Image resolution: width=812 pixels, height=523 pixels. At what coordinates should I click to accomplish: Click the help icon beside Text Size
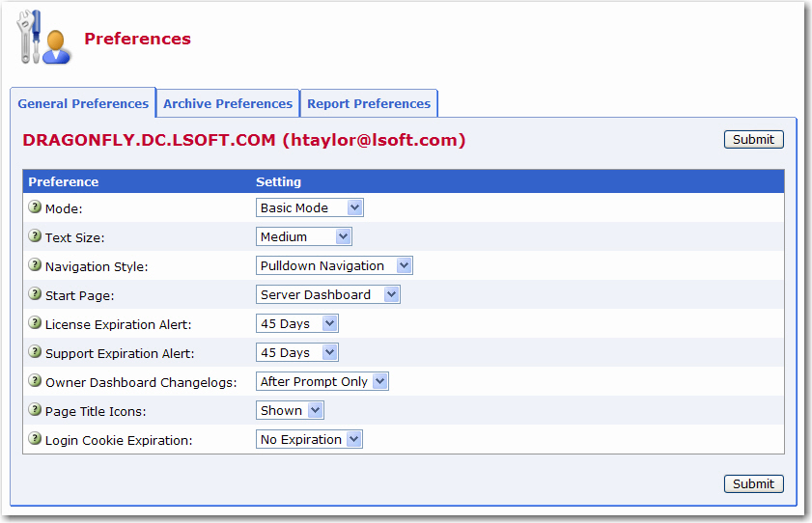35,235
